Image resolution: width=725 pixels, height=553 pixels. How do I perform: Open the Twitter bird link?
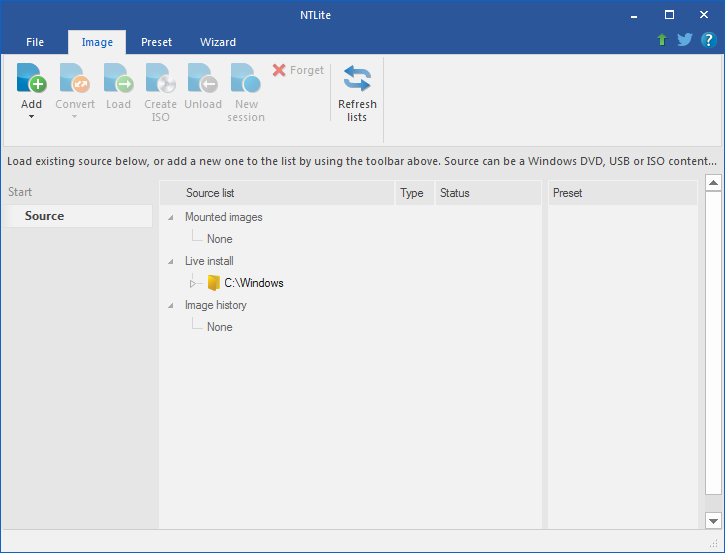[x=685, y=40]
